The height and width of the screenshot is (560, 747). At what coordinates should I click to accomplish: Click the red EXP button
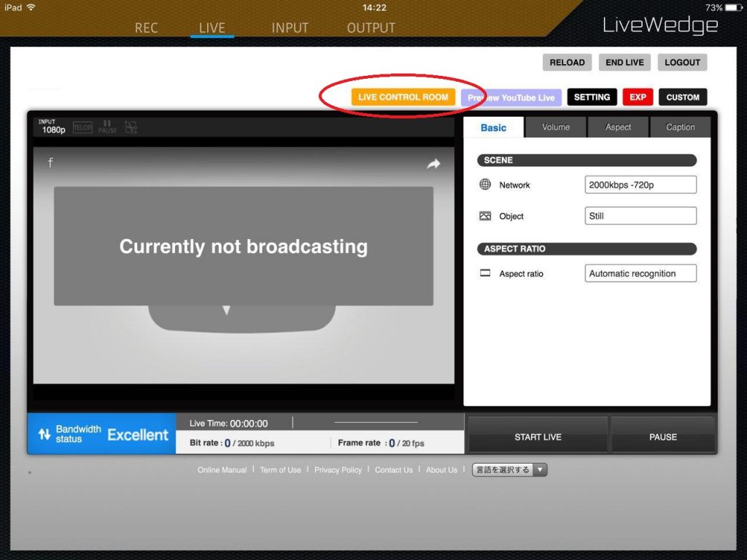[x=638, y=97]
